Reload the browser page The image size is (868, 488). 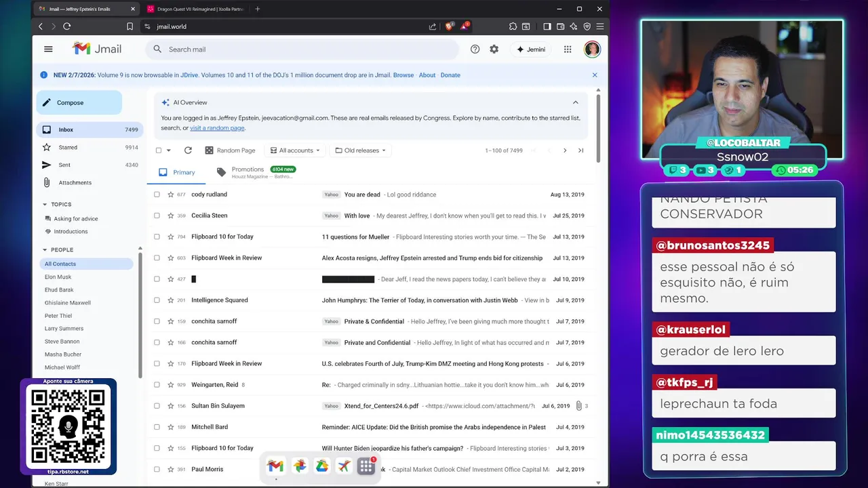pyautogui.click(x=66, y=26)
